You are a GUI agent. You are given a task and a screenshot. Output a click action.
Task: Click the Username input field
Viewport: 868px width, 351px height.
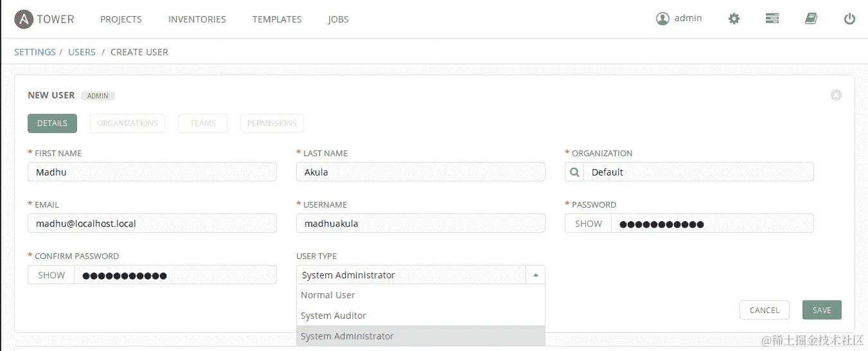point(421,223)
